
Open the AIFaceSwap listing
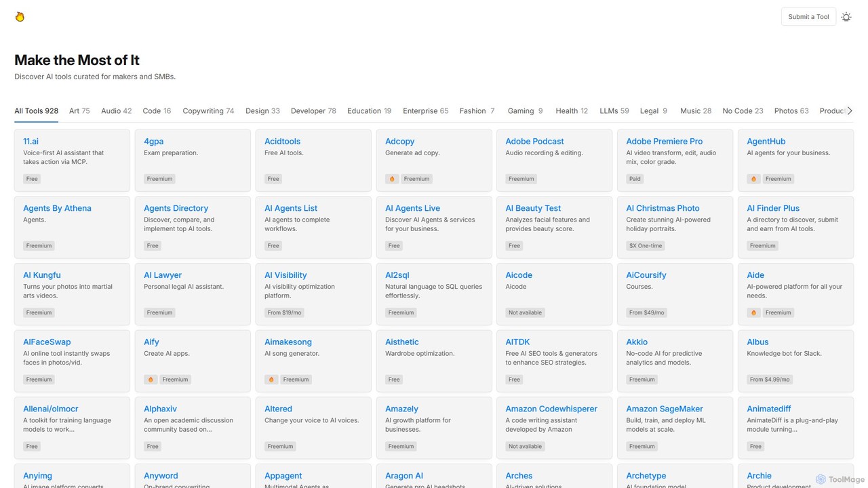(x=47, y=342)
